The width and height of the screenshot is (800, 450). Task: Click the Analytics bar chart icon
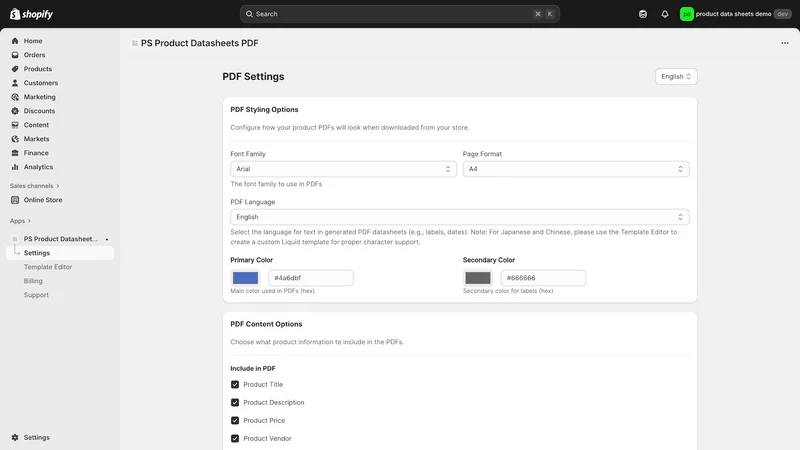click(15, 167)
